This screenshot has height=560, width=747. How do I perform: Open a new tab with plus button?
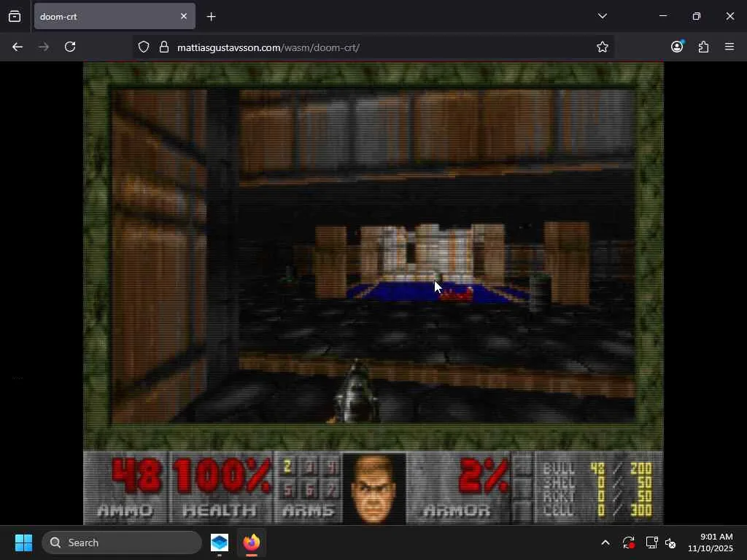point(211,17)
